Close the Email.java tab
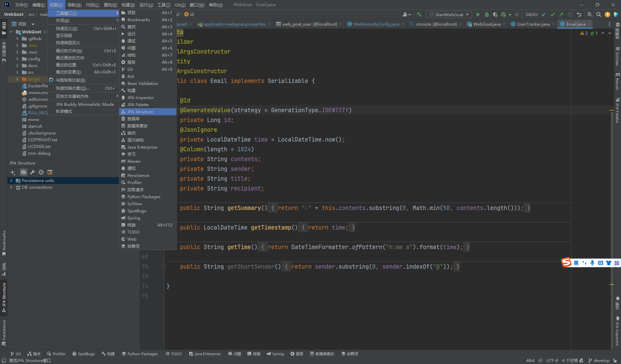 [x=589, y=24]
